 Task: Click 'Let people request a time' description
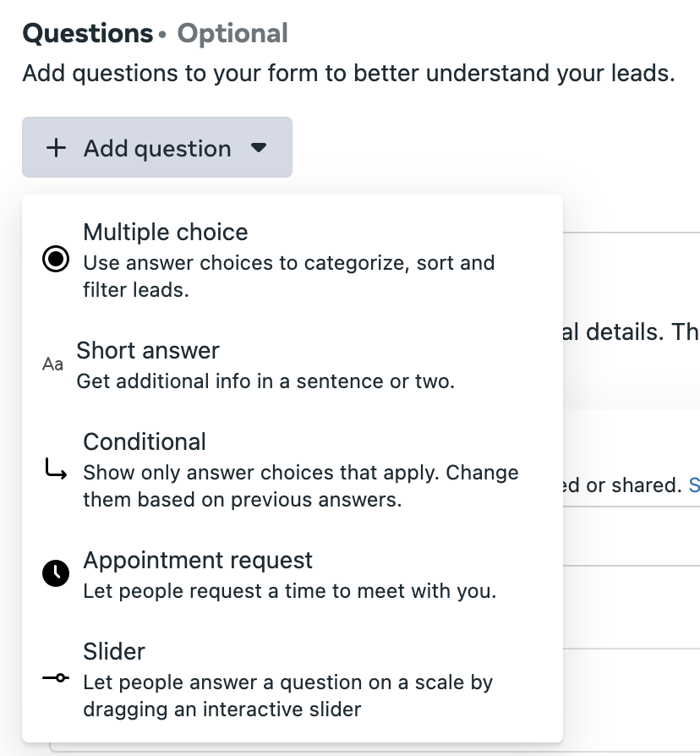point(289,590)
